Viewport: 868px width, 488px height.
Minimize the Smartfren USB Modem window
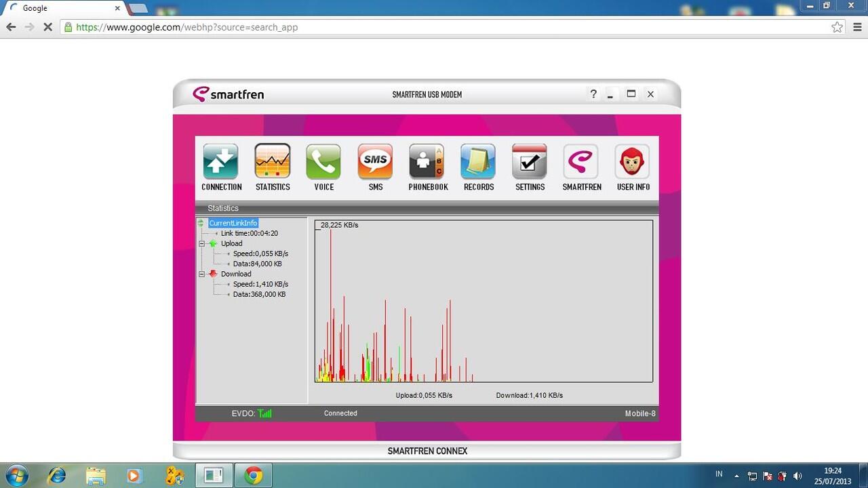[610, 95]
